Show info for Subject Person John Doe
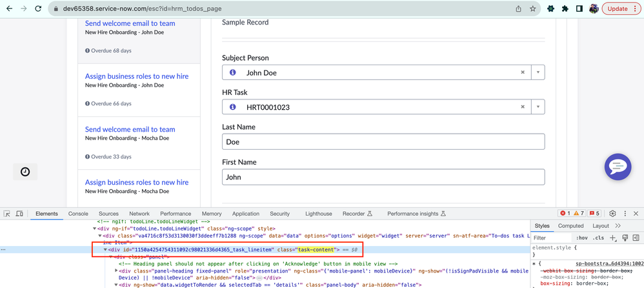Screen dimensions: 644x288 (232, 72)
